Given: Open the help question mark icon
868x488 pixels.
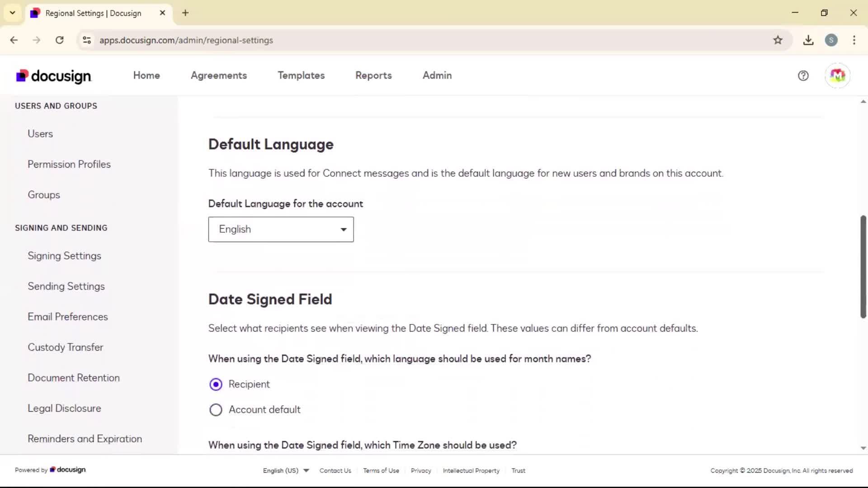Looking at the screenshot, I should pos(803,75).
